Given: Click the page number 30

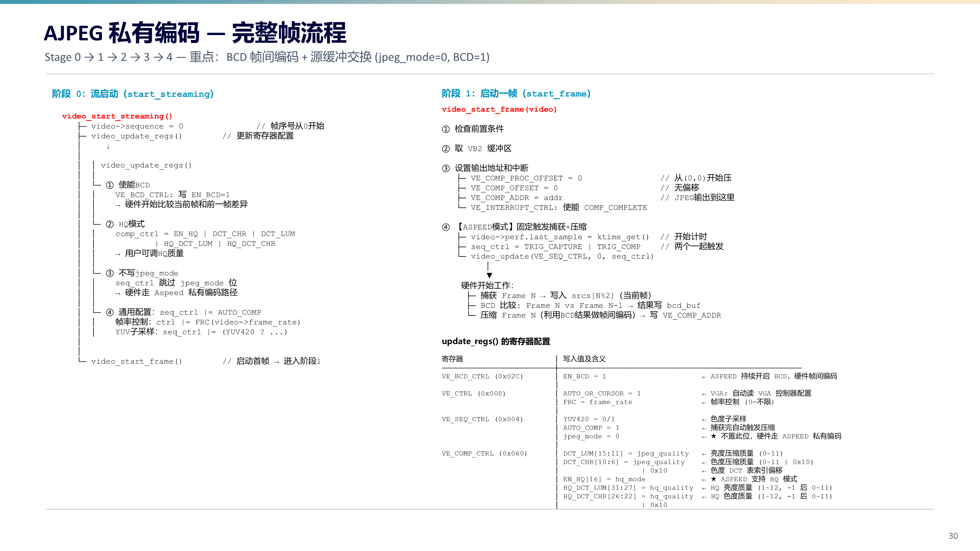Looking at the screenshot, I should pos(953,536).
